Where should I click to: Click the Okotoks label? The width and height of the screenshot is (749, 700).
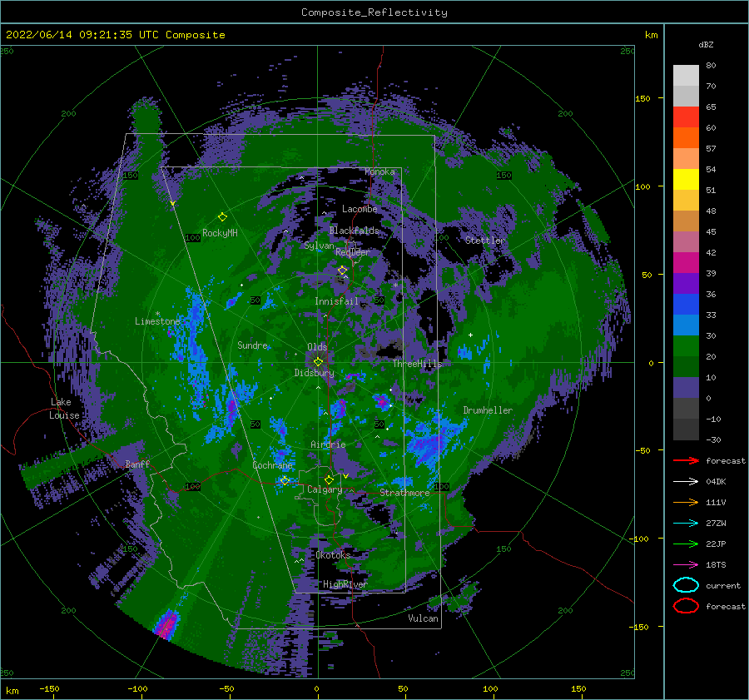point(333,555)
